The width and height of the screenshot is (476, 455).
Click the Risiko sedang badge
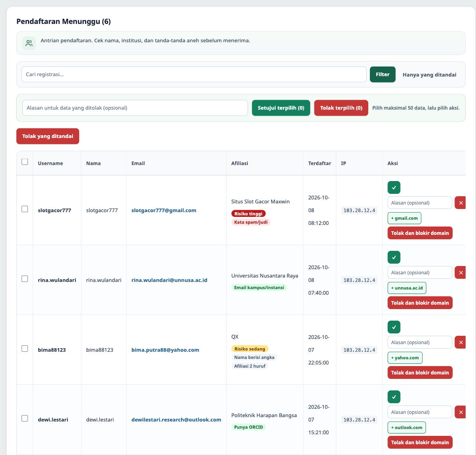(250, 349)
